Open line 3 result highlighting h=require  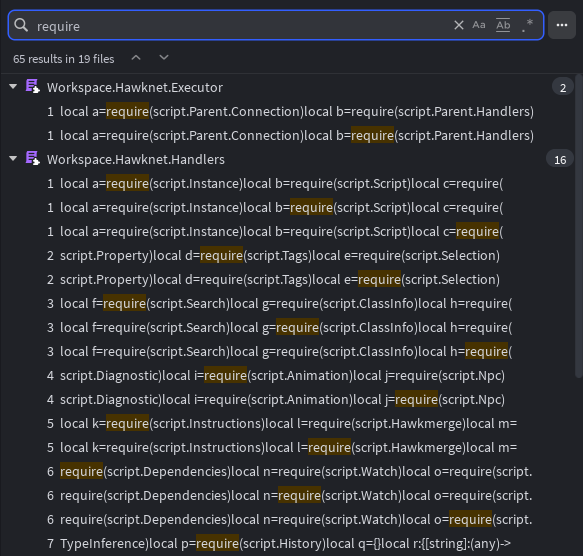(x=279, y=351)
